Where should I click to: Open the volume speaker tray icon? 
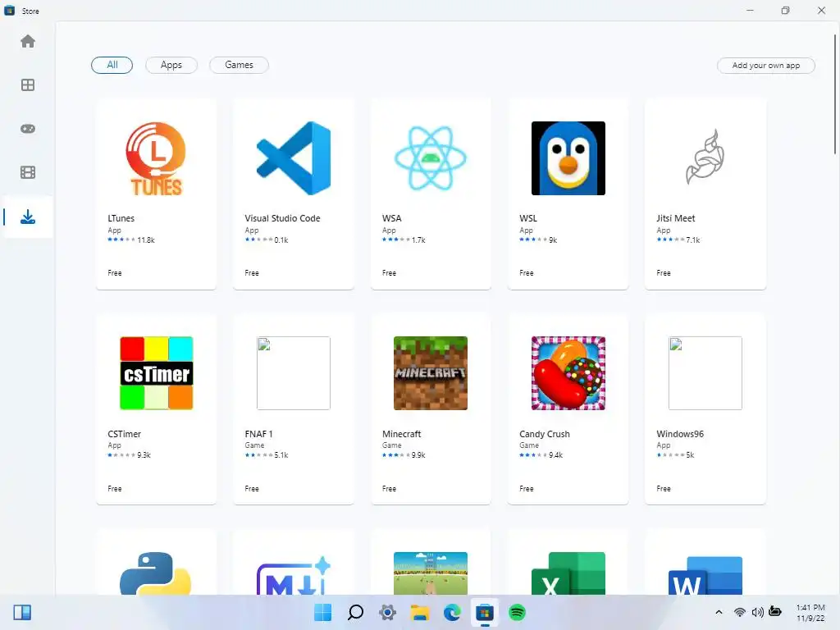(x=757, y=612)
